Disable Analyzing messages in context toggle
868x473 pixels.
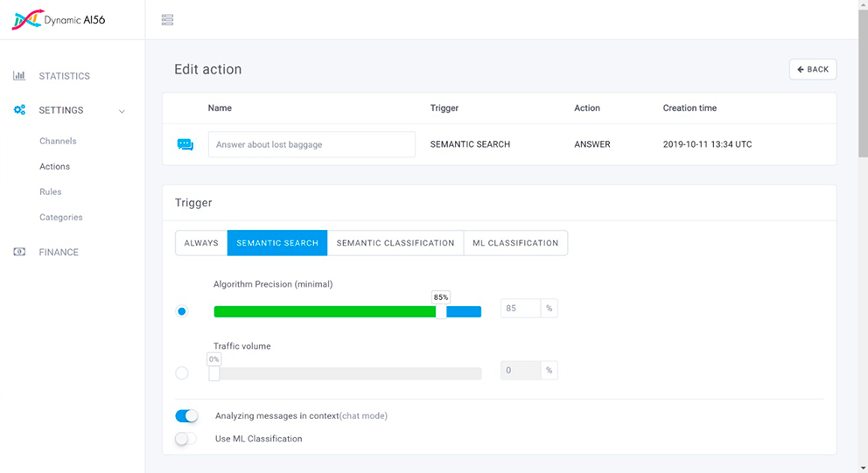tap(186, 416)
